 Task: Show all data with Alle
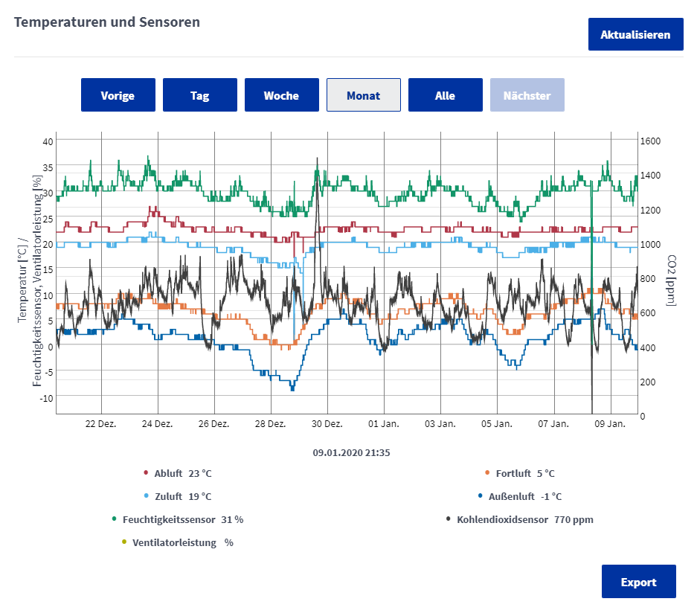click(x=445, y=95)
